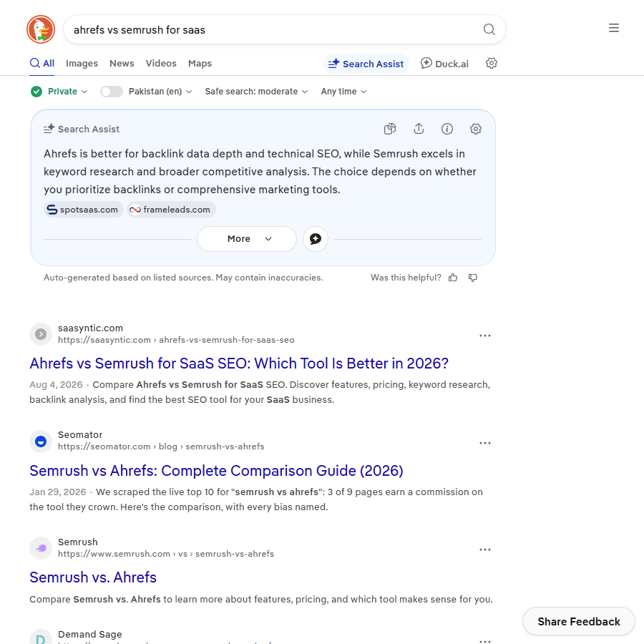The width and height of the screenshot is (644, 644).
Task: Click the Seomator site name
Action: click(80, 434)
